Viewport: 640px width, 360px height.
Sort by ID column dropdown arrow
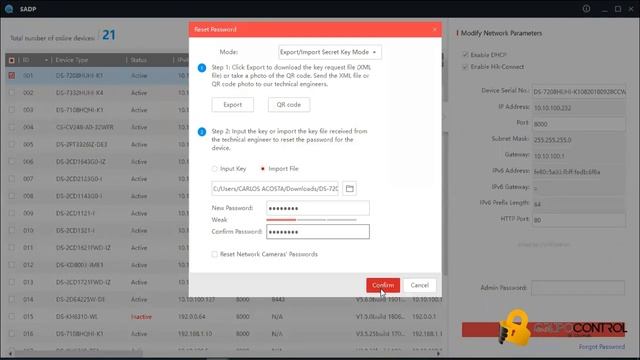[46, 60]
